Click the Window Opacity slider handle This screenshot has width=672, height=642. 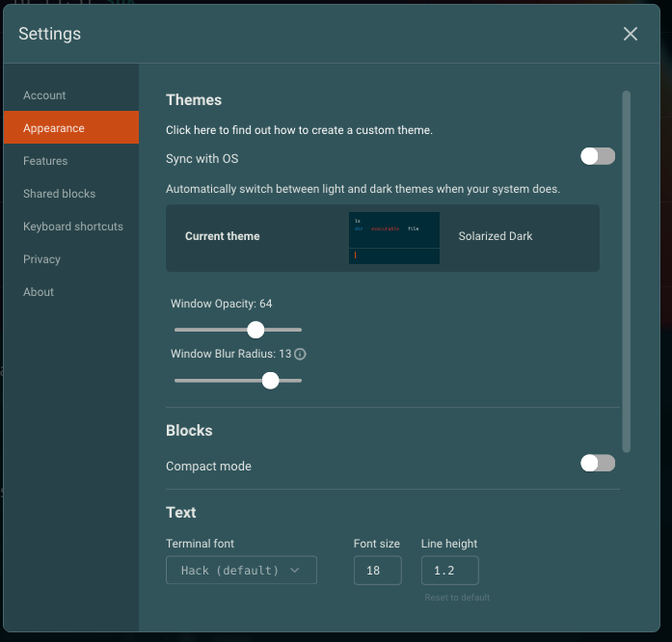tap(255, 330)
